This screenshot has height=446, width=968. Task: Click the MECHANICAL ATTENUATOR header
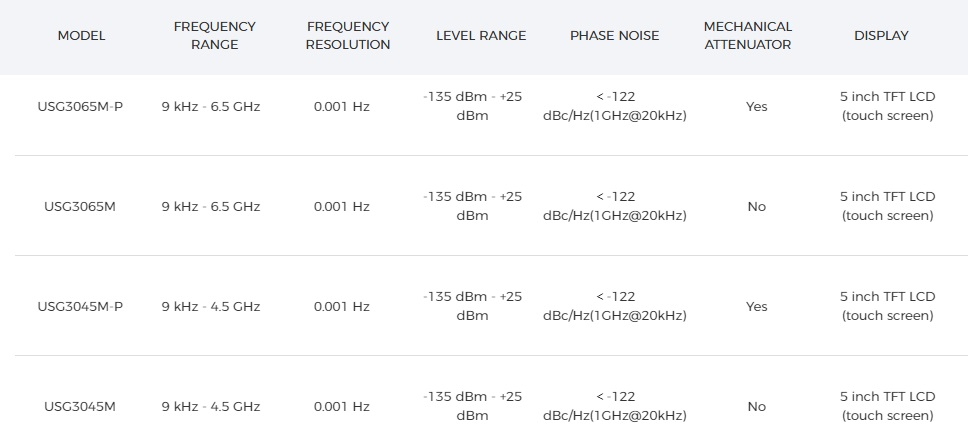(x=748, y=36)
